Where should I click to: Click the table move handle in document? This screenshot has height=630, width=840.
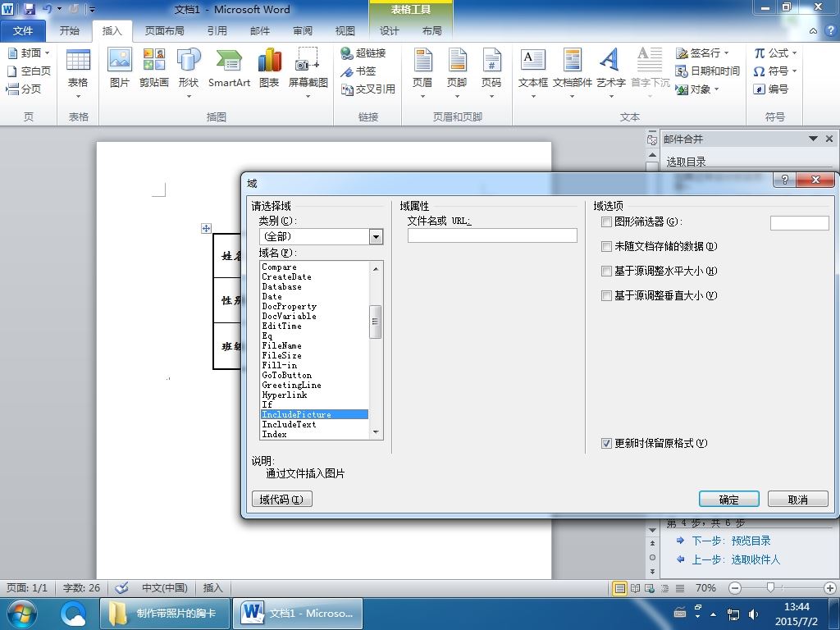tap(206, 228)
